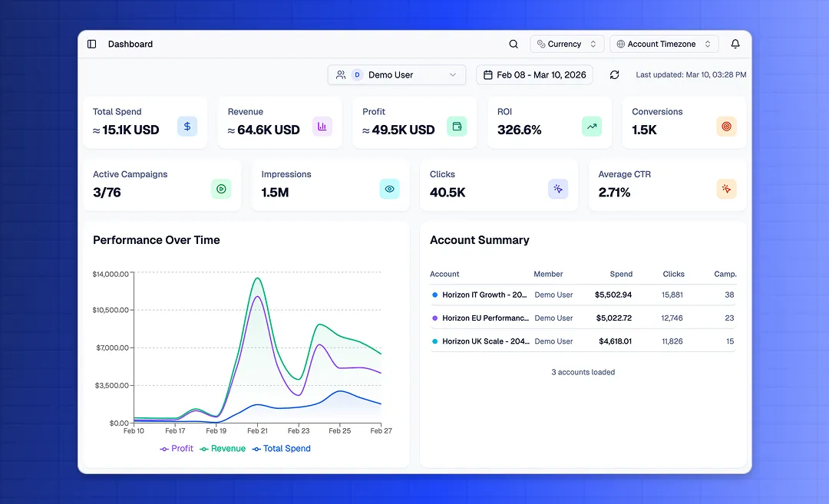Toggle the Profit series in the chart legend
The image size is (829, 504).
pyautogui.click(x=177, y=448)
